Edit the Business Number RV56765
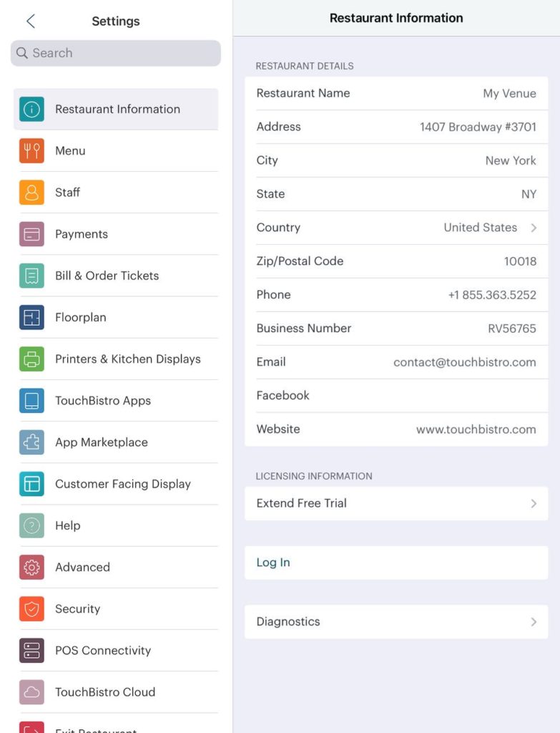The height and width of the screenshot is (733, 560). tap(512, 329)
